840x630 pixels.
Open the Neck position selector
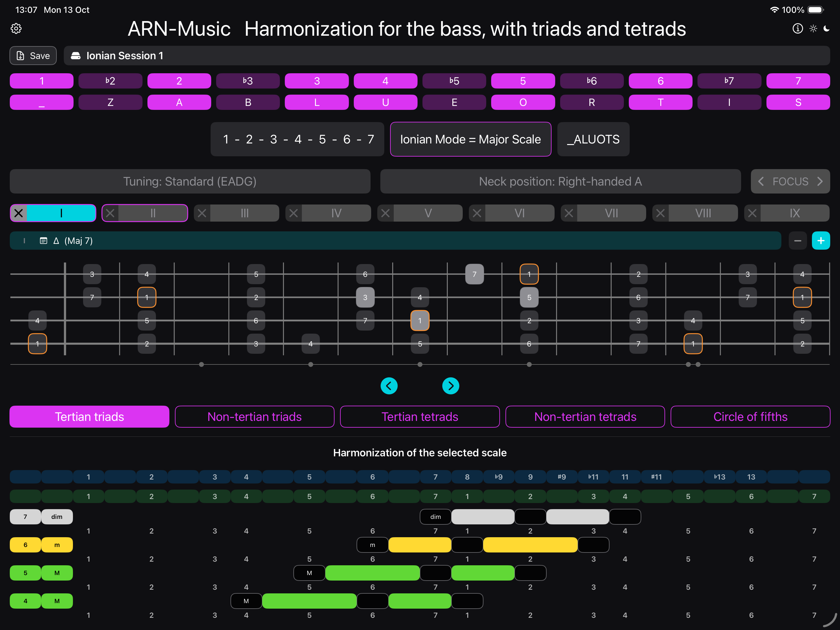coord(560,182)
